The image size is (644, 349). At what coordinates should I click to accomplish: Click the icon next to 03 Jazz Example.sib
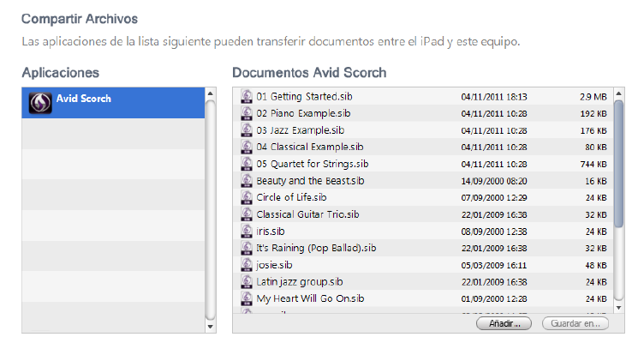[x=247, y=130]
